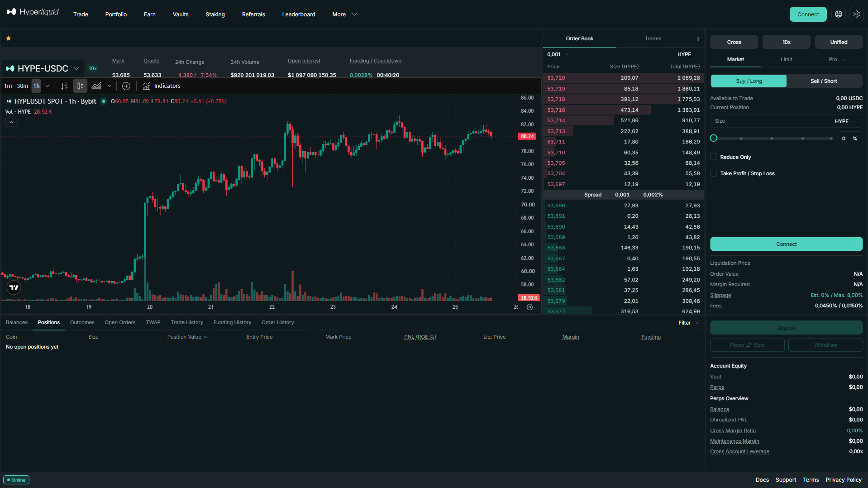Click the Online status indicator

coord(16,480)
